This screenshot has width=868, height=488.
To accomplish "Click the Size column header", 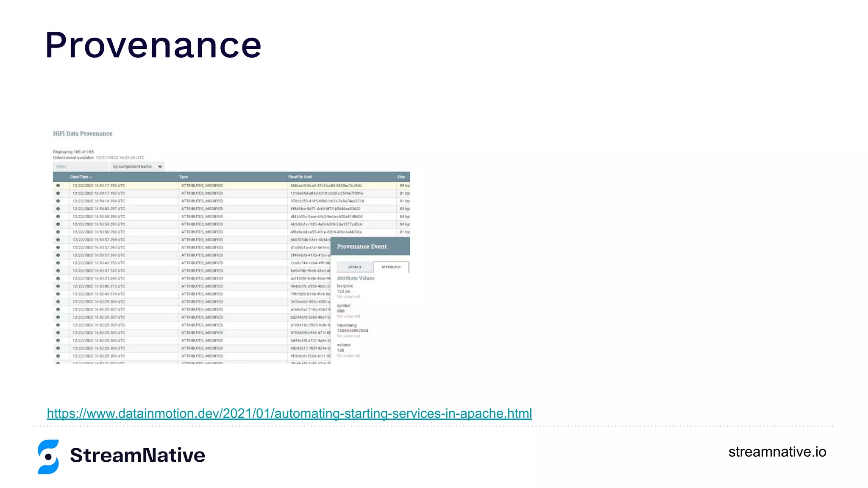I will pos(401,177).
